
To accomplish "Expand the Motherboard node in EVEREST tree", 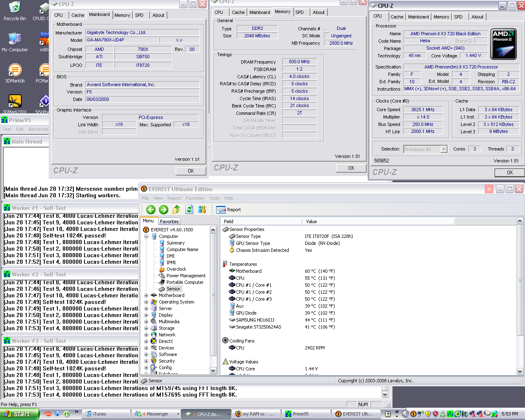I will 147,295.
